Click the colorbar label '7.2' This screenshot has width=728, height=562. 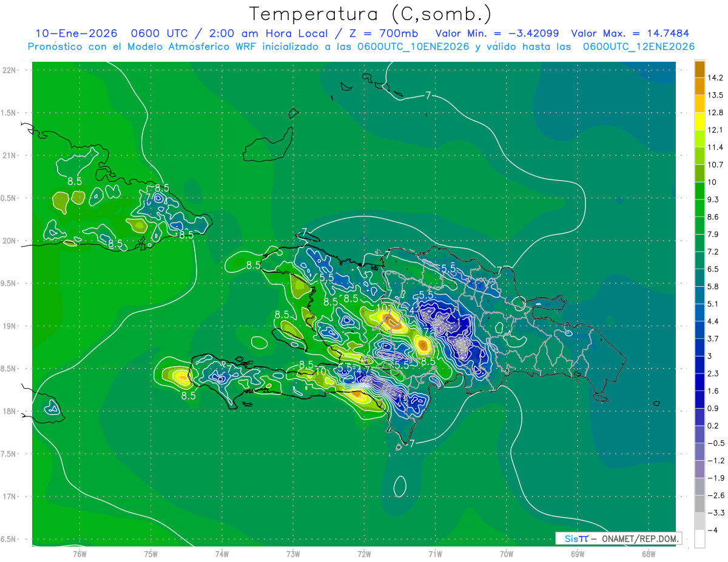713,252
